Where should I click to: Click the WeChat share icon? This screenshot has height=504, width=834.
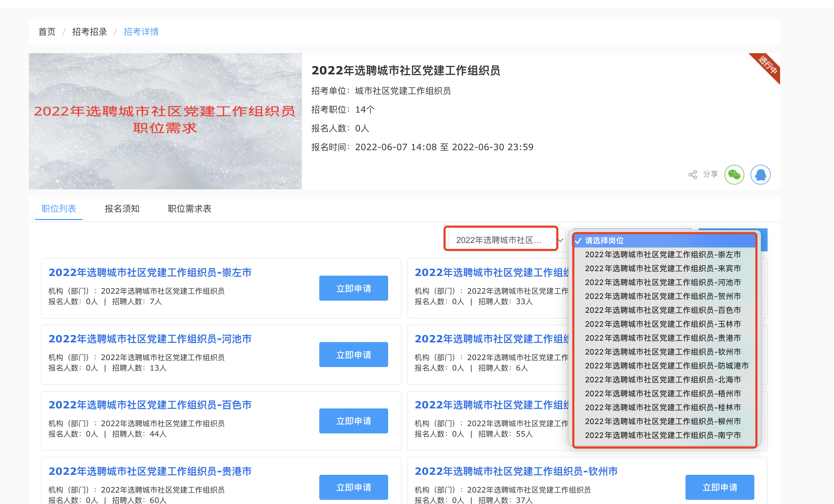point(734,174)
